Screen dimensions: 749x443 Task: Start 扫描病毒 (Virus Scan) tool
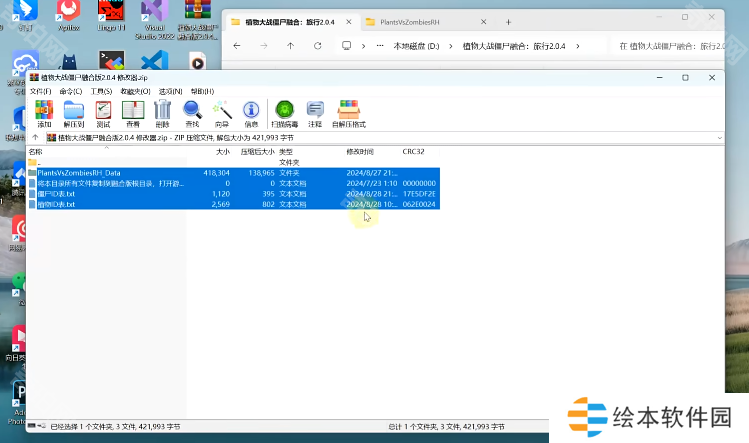pos(283,113)
